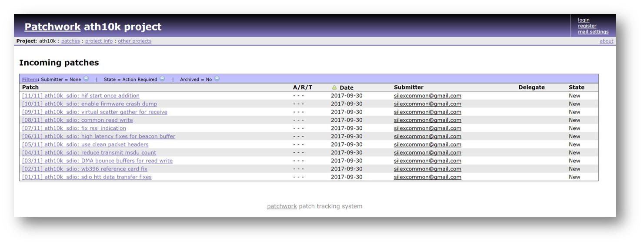Open patch 01/11 sdio htt data transfer fixes
This screenshot has height=245, width=644.
(x=87, y=177)
